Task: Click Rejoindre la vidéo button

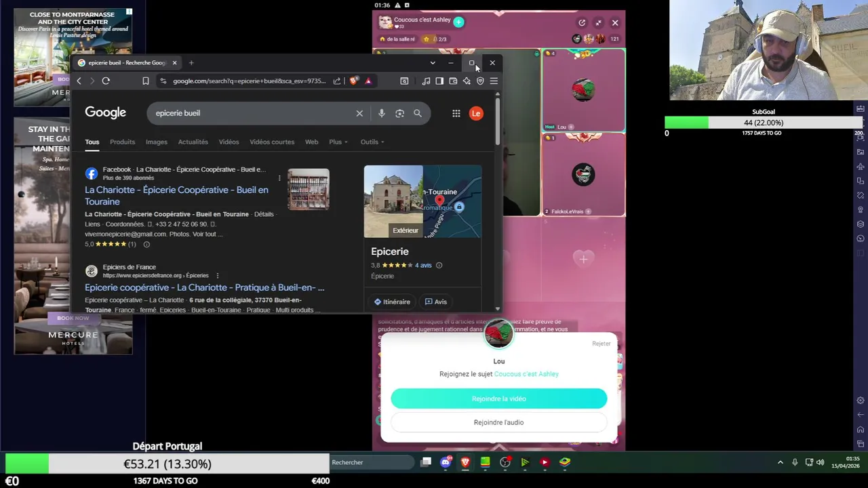Action: point(498,399)
